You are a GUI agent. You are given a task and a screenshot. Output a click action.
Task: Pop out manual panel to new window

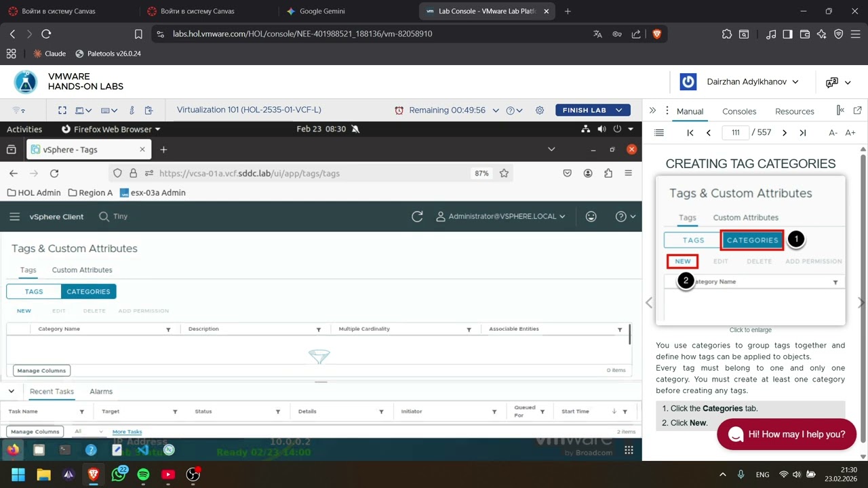(858, 110)
